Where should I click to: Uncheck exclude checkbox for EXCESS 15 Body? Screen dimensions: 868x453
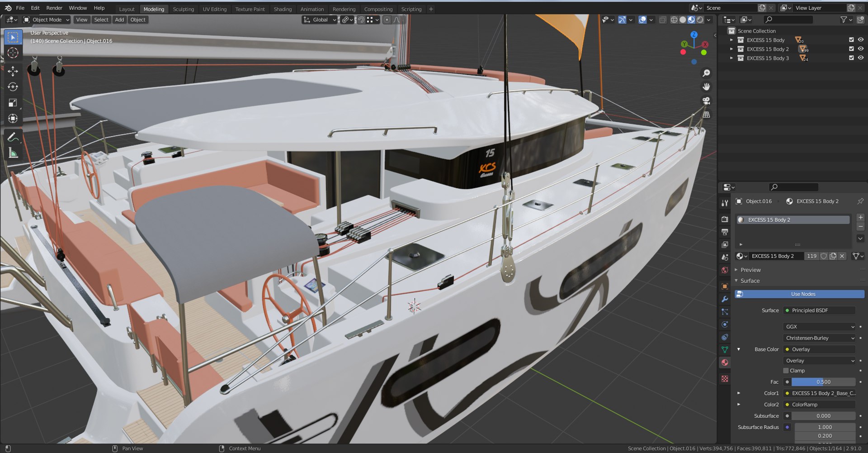[851, 40]
